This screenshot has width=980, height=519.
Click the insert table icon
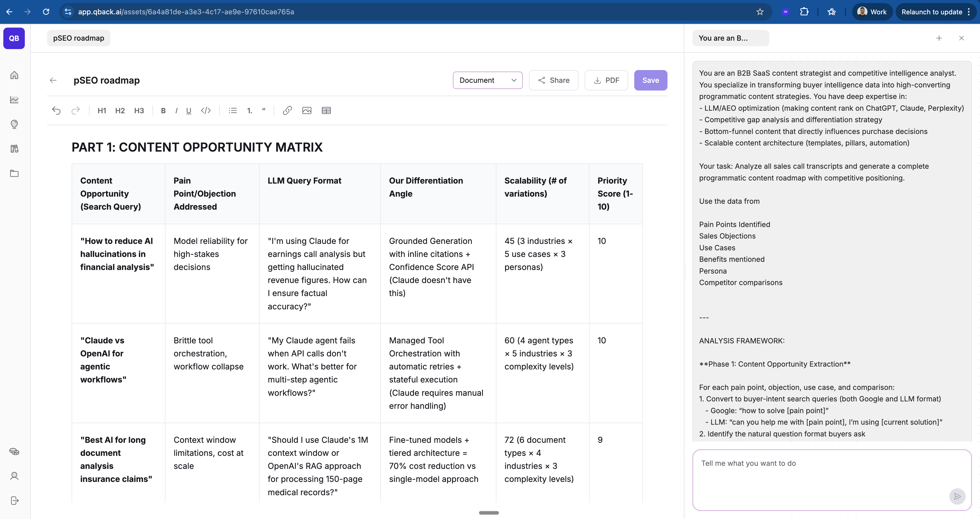326,111
